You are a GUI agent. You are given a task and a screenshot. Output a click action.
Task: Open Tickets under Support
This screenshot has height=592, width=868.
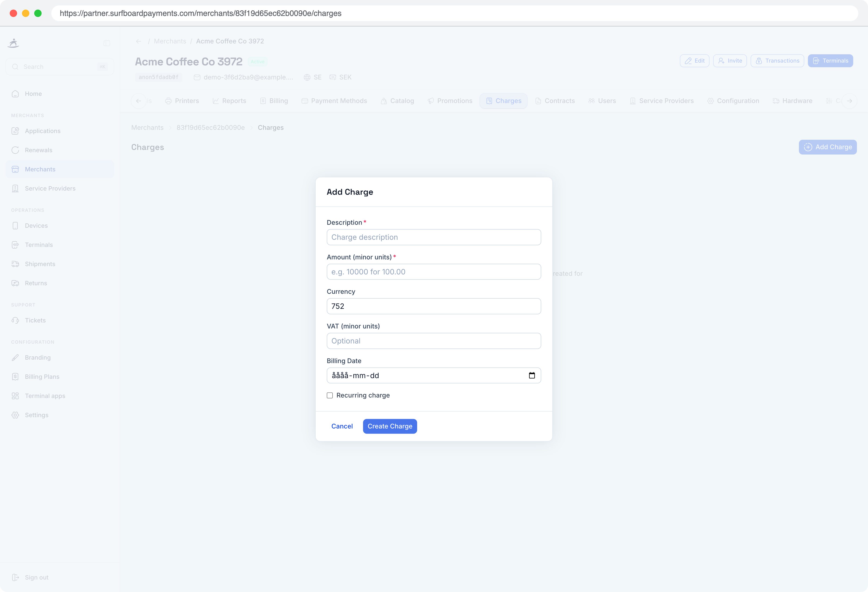[x=60, y=320]
